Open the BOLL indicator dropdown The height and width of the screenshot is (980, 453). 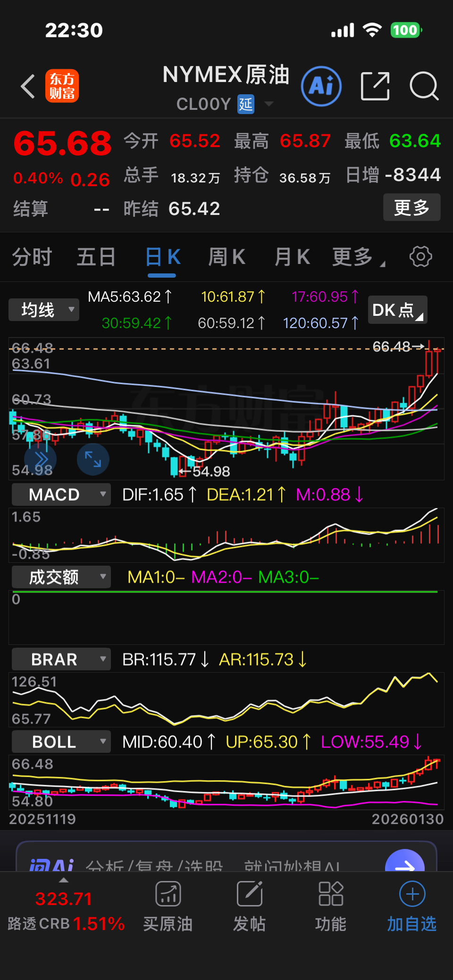point(61,741)
